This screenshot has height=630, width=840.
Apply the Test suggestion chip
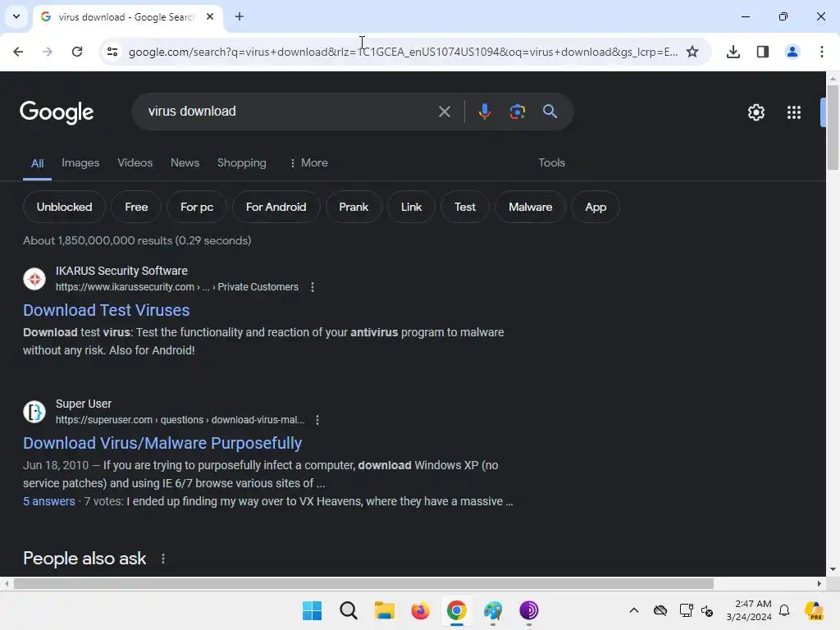[465, 207]
